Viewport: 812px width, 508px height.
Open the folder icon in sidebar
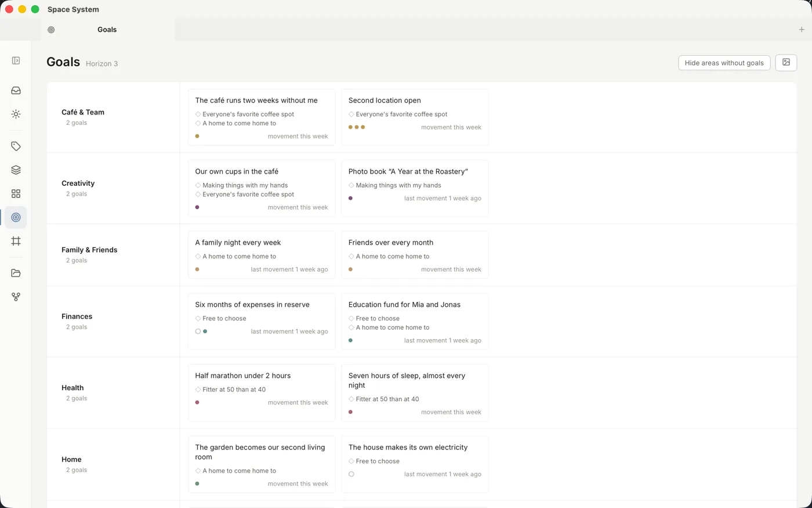click(x=16, y=273)
